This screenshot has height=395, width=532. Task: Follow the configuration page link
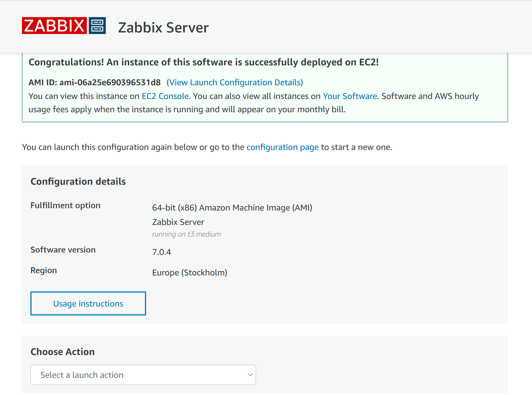coord(282,147)
